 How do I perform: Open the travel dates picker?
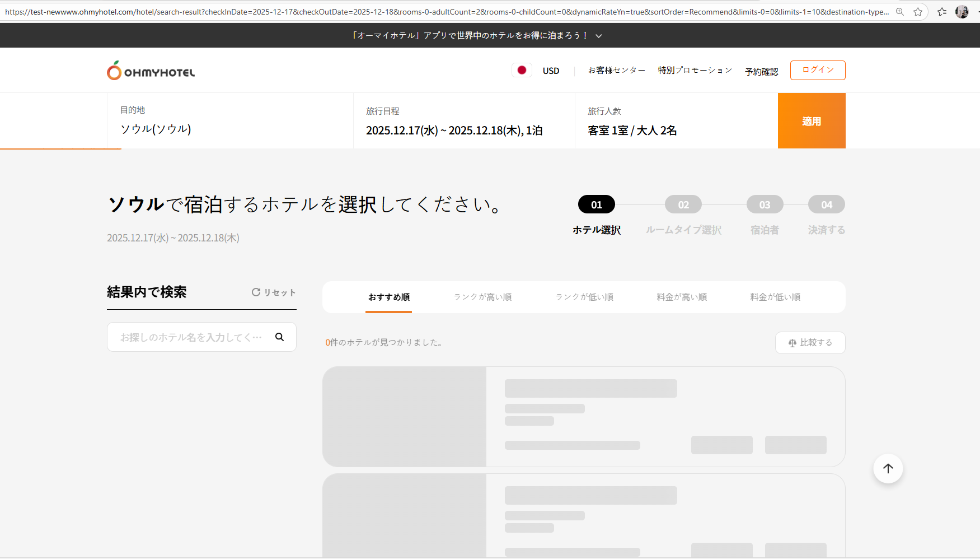[x=454, y=130]
